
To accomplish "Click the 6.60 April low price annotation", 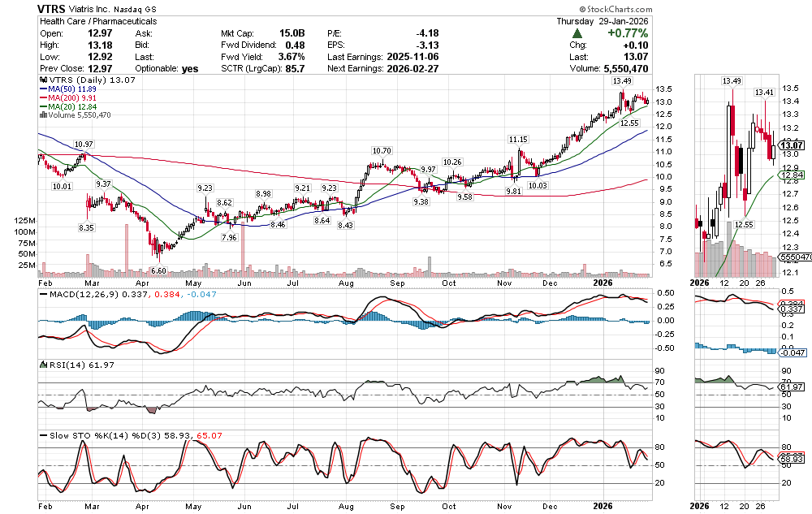I will click(x=158, y=270).
